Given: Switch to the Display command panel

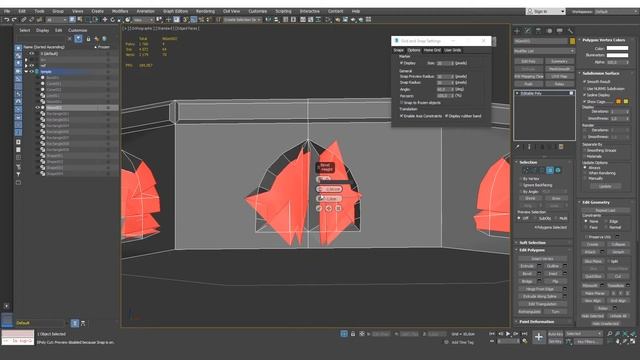Looking at the screenshot, I should click(560, 31).
